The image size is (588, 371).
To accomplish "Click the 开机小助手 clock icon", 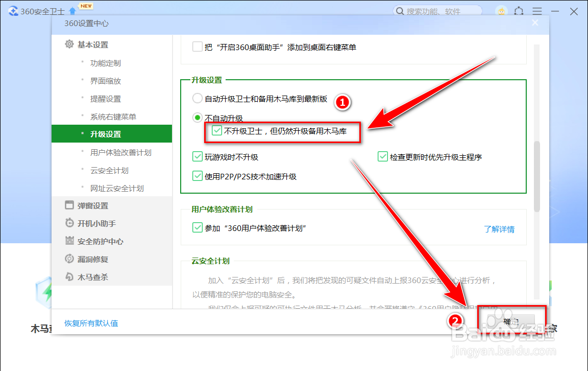I will 69,223.
